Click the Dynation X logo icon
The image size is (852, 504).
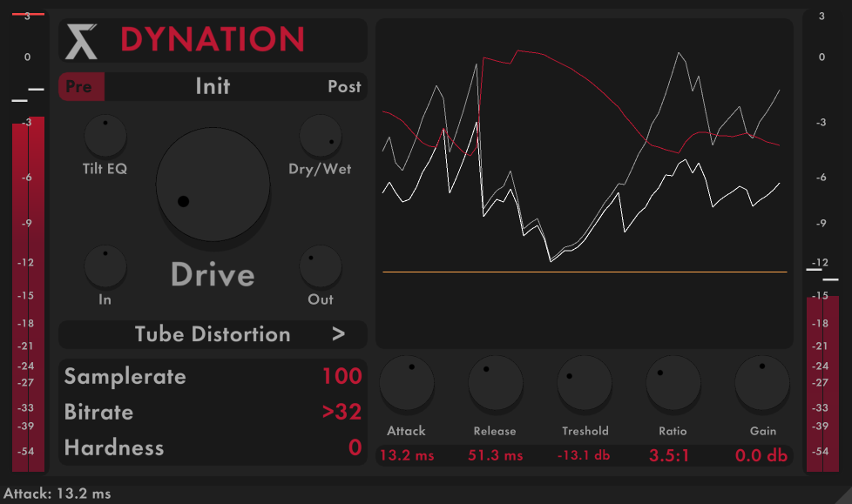82,41
